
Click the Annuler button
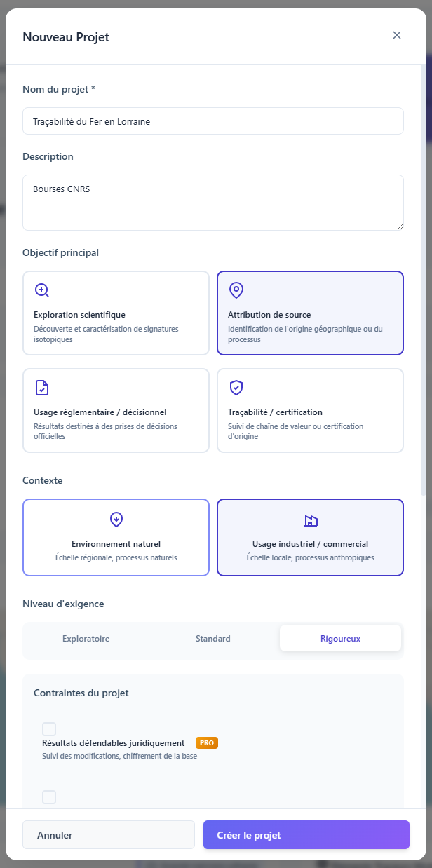tap(108, 834)
